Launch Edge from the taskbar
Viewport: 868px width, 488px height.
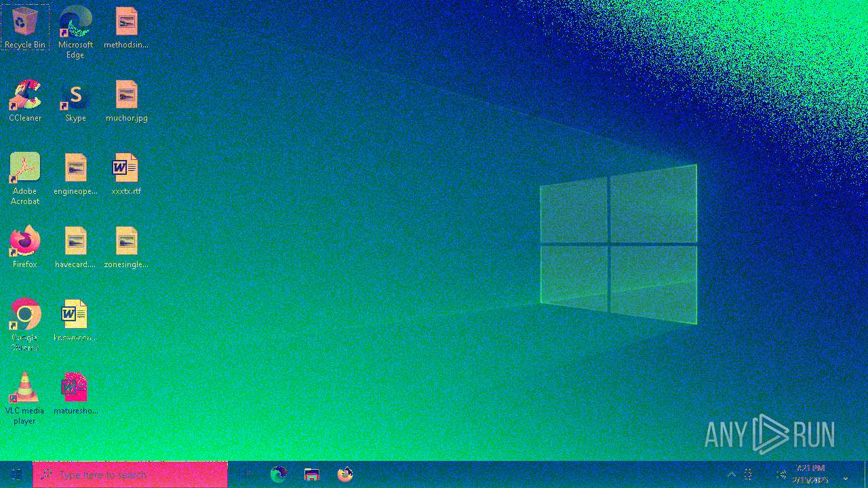click(279, 474)
